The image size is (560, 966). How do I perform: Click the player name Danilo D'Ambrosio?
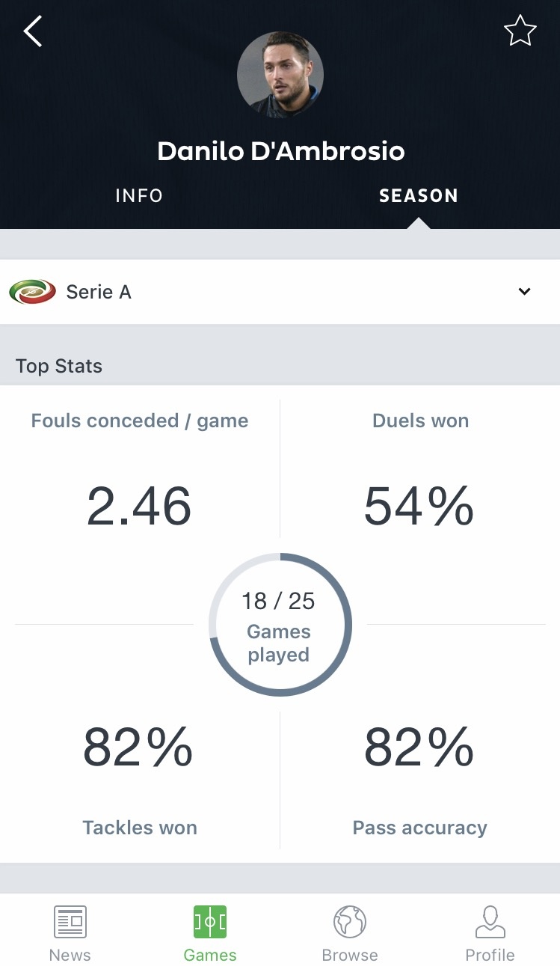click(280, 151)
